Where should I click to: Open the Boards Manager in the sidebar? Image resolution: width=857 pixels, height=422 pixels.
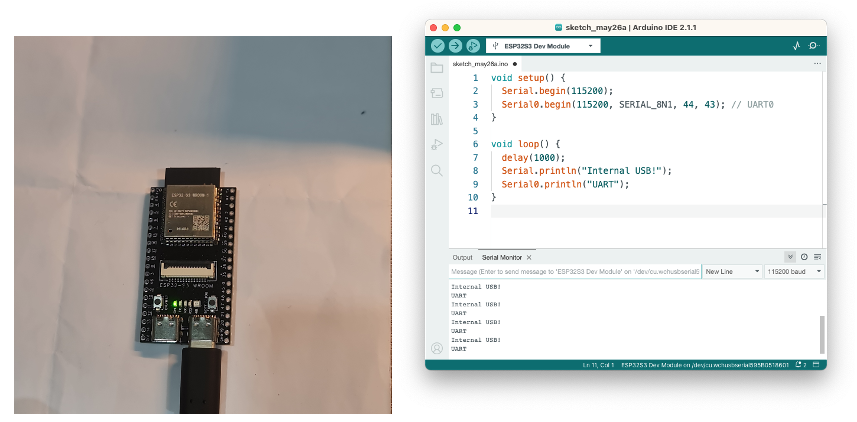(x=437, y=93)
